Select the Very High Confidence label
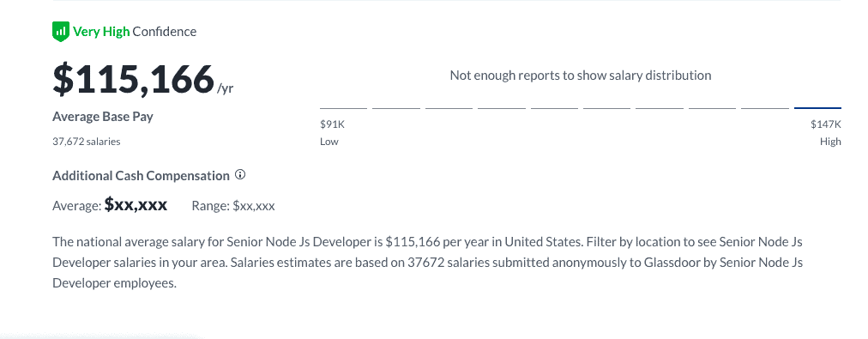Image resolution: width=868 pixels, height=339 pixels. 135,32
